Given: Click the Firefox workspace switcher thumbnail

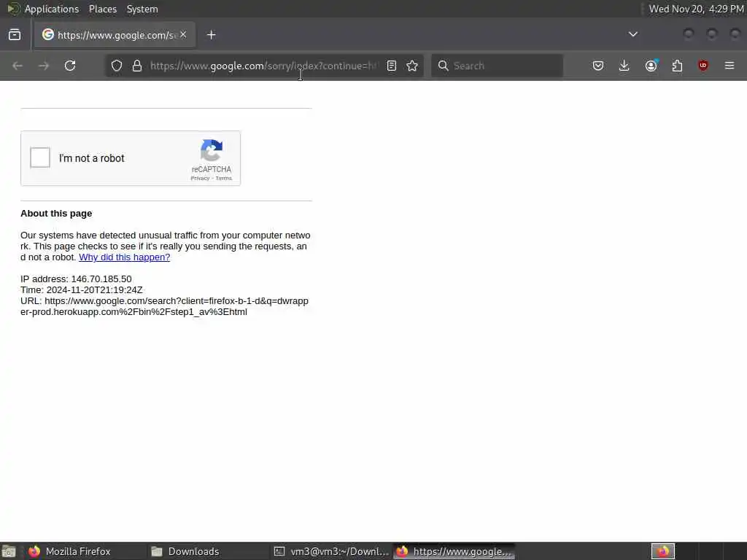Looking at the screenshot, I should (x=663, y=551).
